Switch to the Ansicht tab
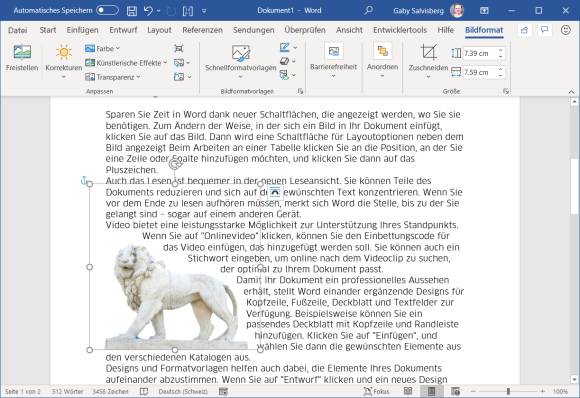Screen dimensions: 580x398 point(349,30)
